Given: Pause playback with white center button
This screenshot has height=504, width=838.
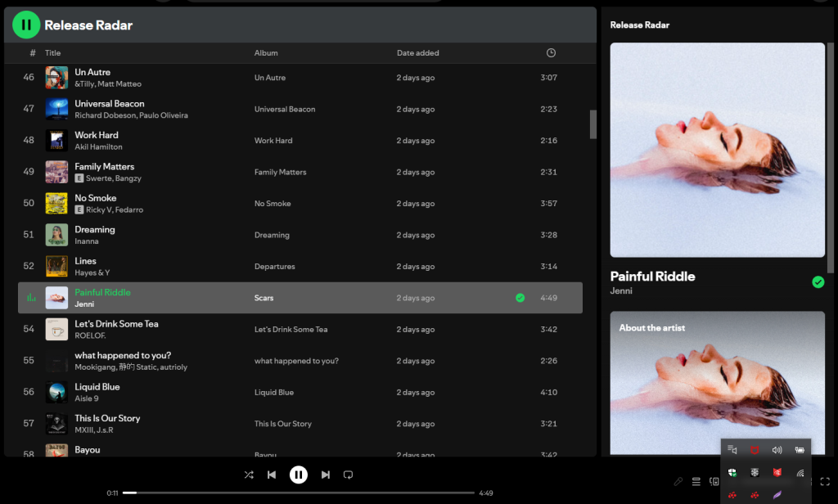Looking at the screenshot, I should pyautogui.click(x=298, y=475).
